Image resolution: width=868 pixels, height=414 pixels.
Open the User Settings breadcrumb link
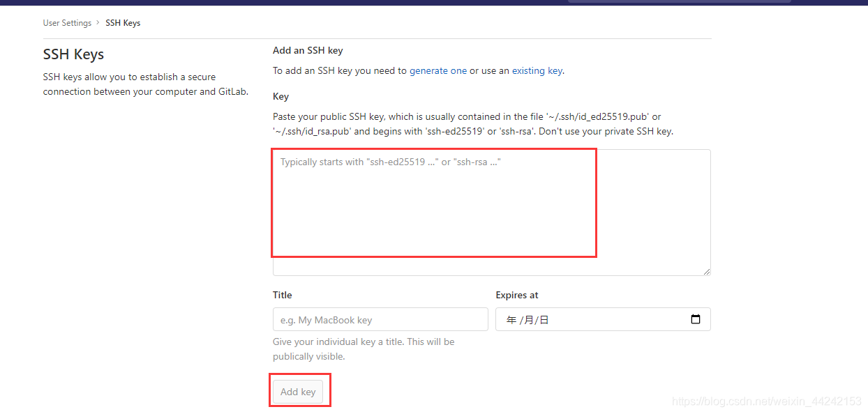(x=67, y=23)
